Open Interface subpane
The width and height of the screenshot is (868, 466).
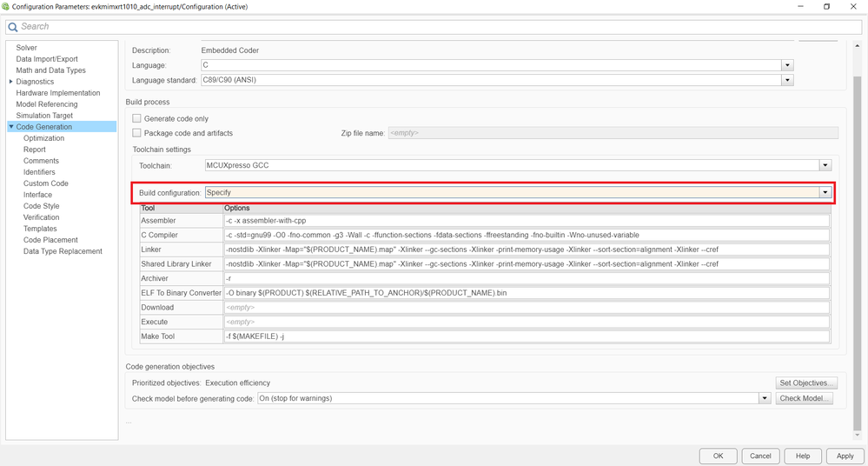point(37,195)
